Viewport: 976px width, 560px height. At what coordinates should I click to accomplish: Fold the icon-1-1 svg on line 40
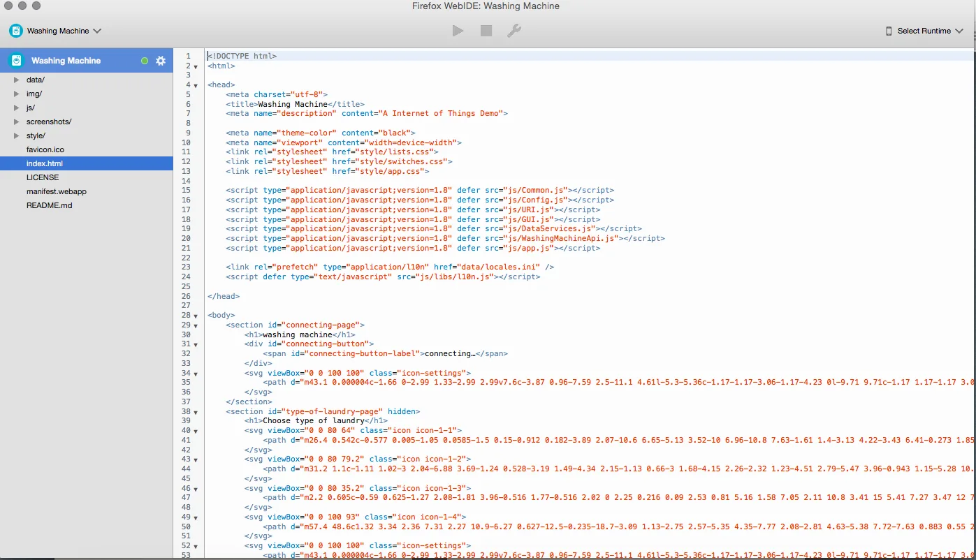point(196,431)
